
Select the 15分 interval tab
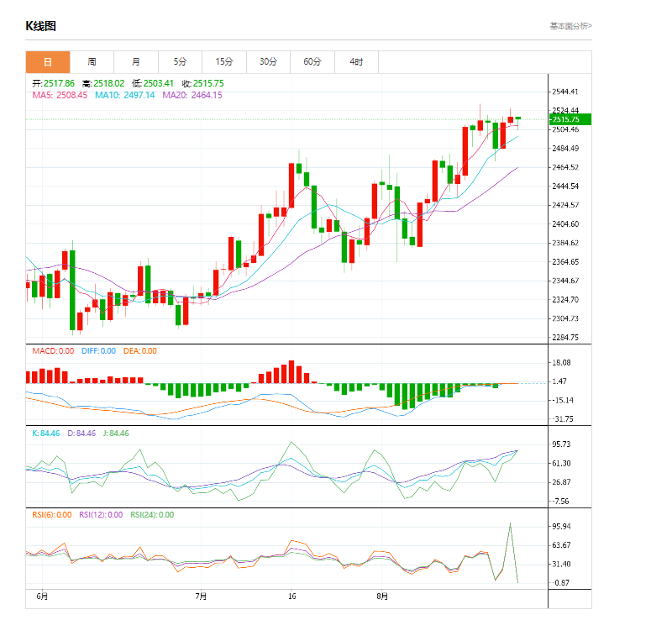tap(224, 62)
